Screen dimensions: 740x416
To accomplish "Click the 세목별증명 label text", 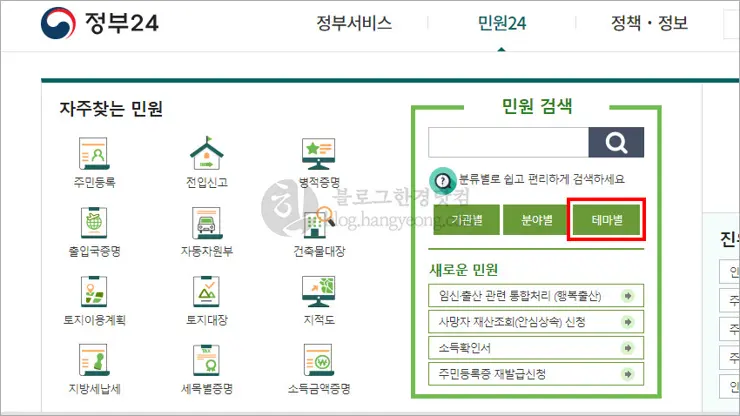I will pos(207,389).
